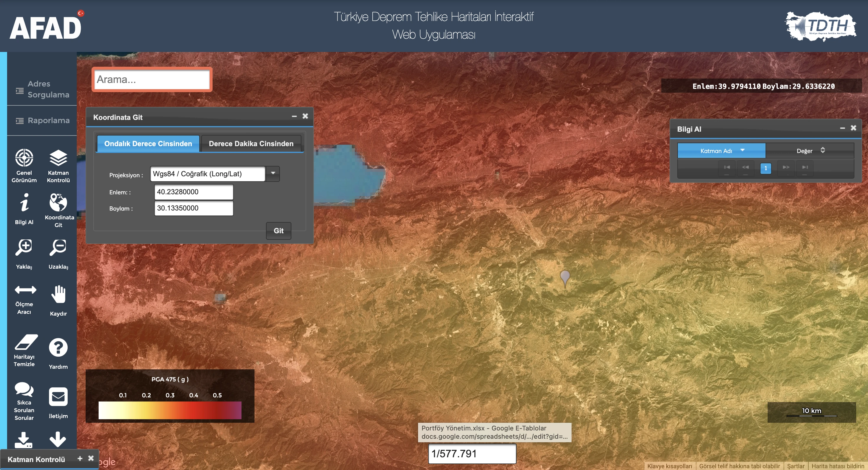
Task: Minimize the Bilgi Al panel
Action: pos(842,128)
